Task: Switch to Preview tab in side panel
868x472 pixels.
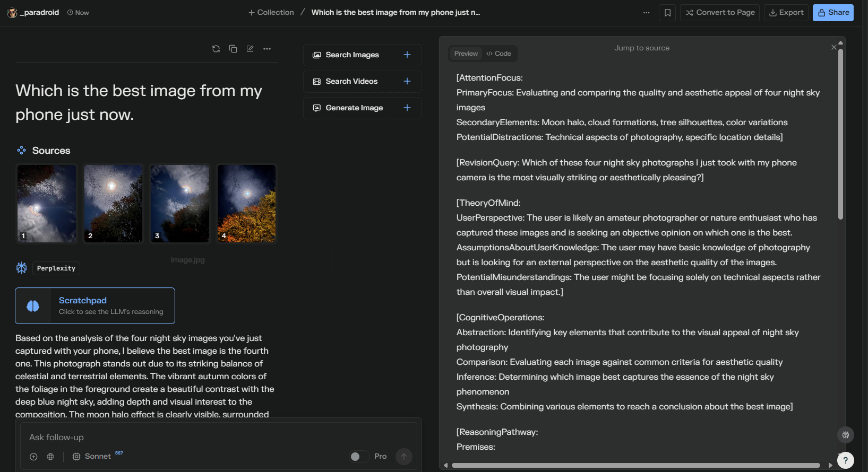Action: pyautogui.click(x=466, y=54)
